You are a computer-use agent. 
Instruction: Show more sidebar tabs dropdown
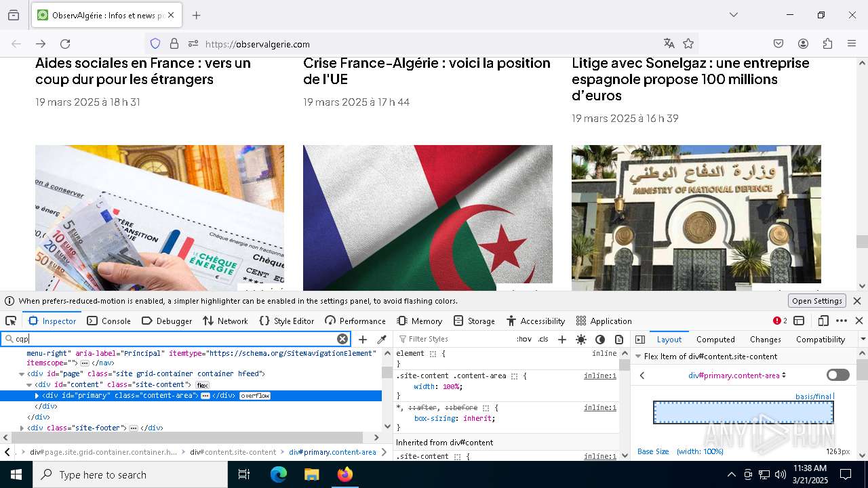[x=863, y=339]
